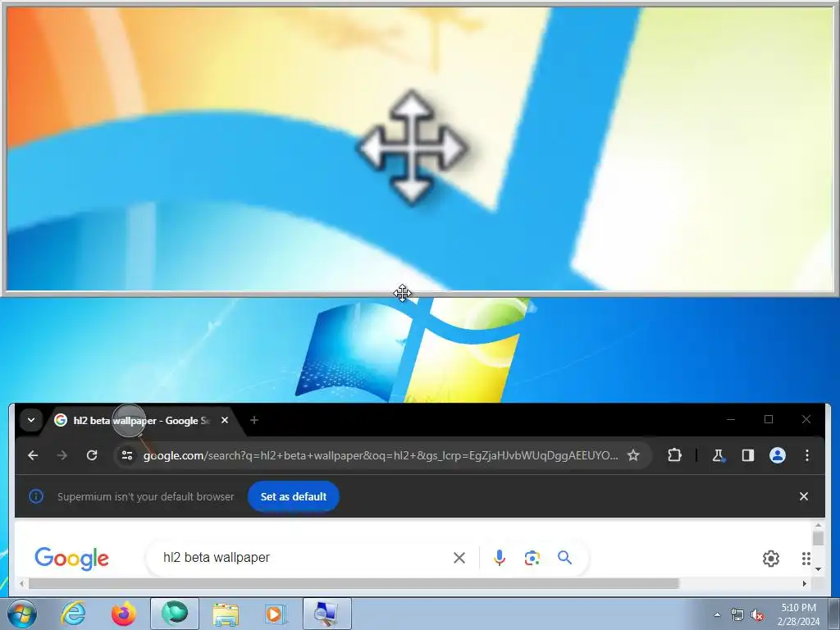
Task: Click the blue magnifier search button
Action: pyautogui.click(x=564, y=558)
